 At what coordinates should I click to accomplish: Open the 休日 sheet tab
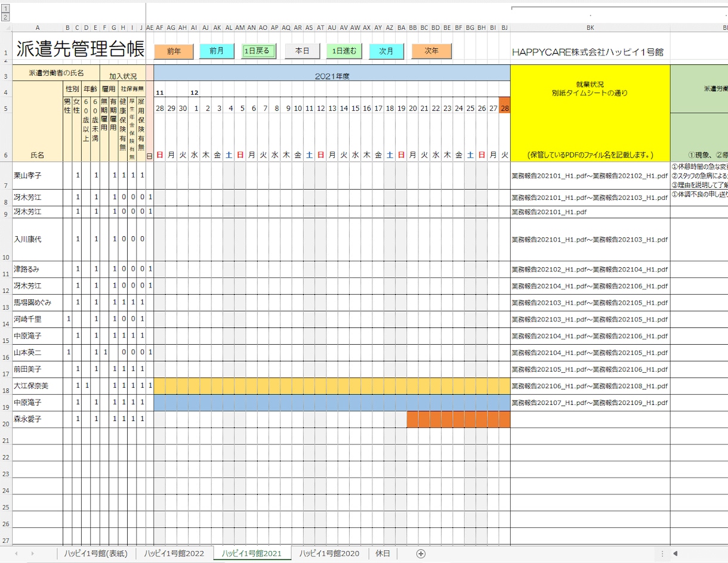tap(382, 553)
